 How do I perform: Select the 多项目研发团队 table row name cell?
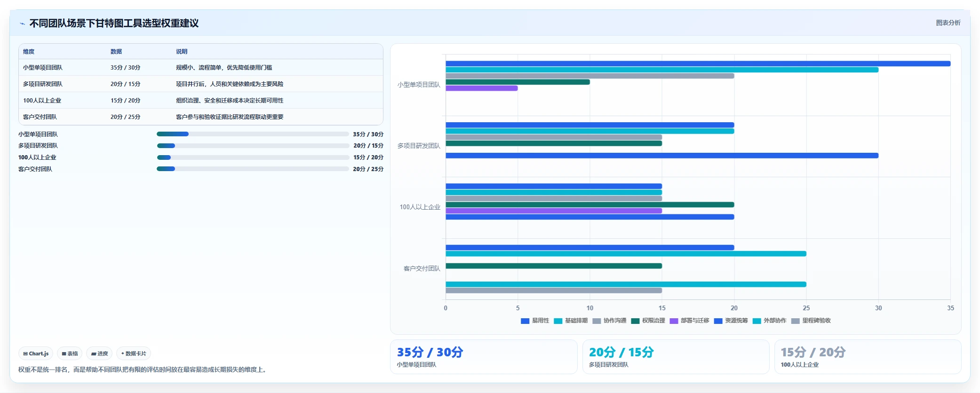43,84
